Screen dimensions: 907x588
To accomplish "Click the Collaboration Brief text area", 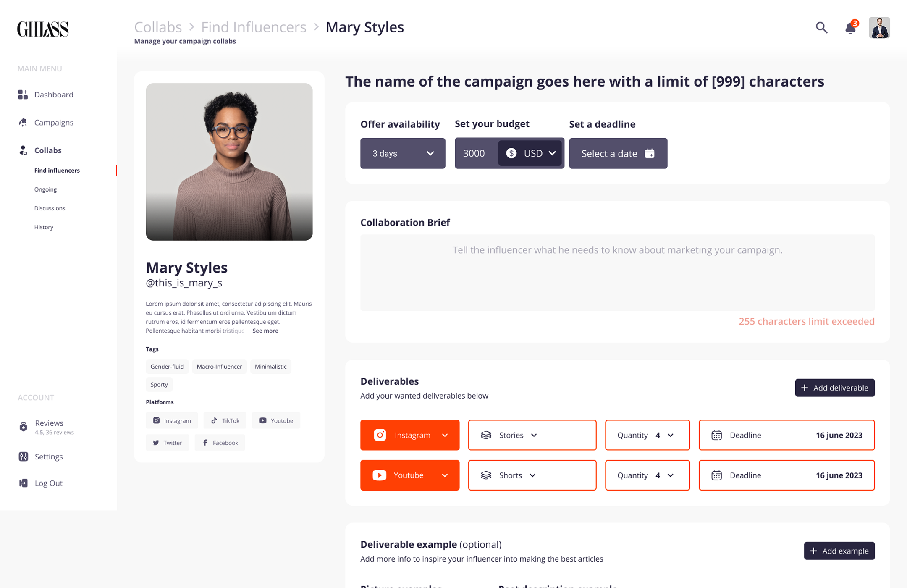I will click(x=617, y=273).
